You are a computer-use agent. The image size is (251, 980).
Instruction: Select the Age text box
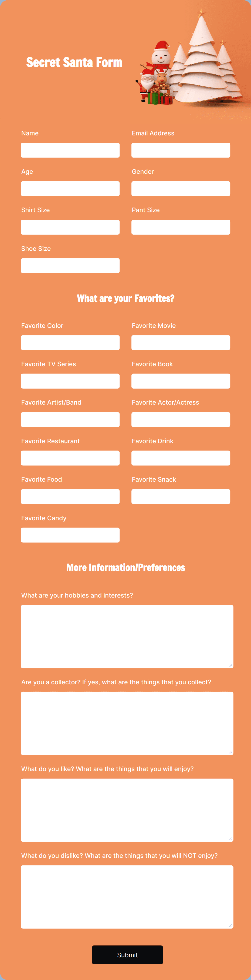pyautogui.click(x=70, y=189)
